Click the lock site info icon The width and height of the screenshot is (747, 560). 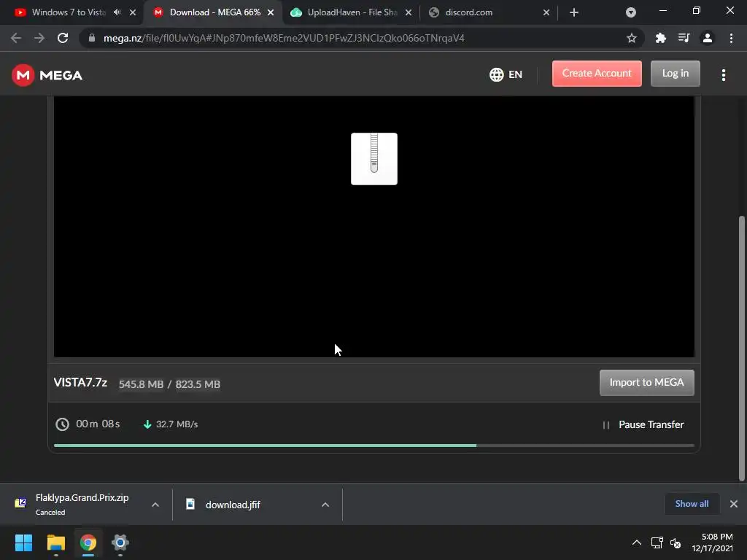(x=92, y=38)
